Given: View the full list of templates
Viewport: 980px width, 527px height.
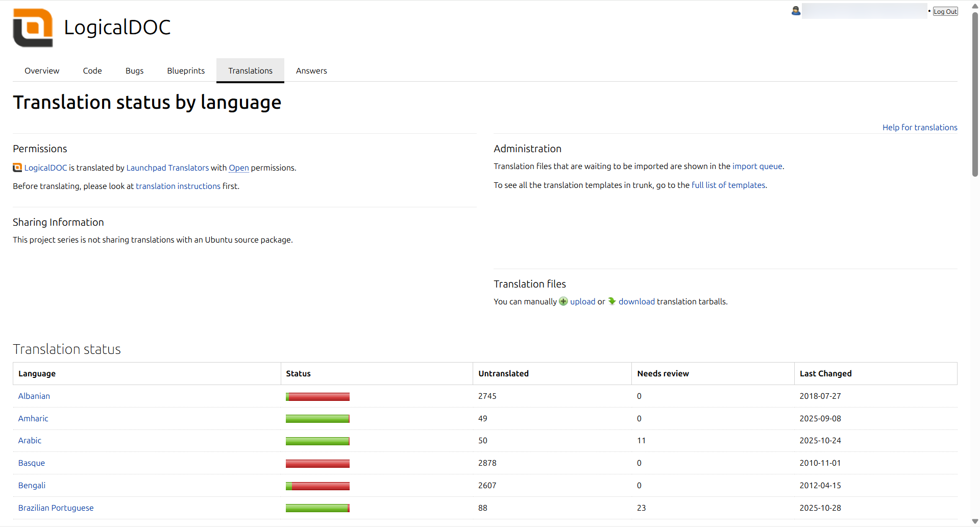Looking at the screenshot, I should [x=728, y=185].
